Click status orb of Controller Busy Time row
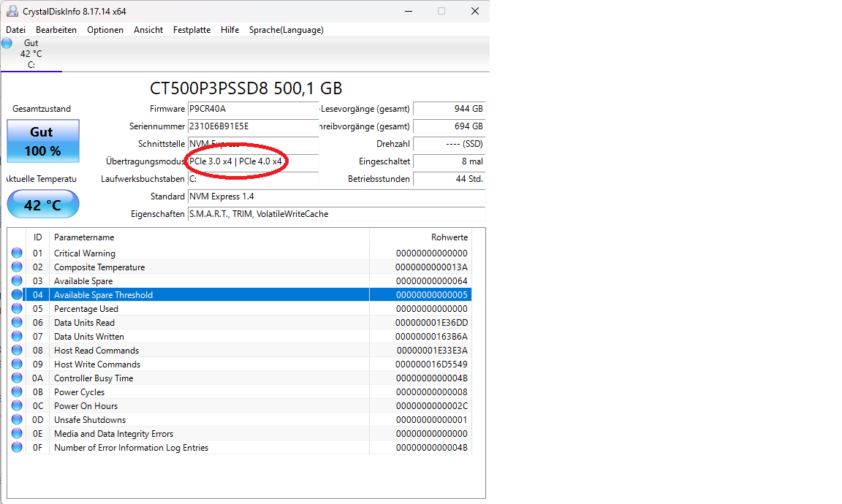The width and height of the screenshot is (842, 504). tap(17, 378)
